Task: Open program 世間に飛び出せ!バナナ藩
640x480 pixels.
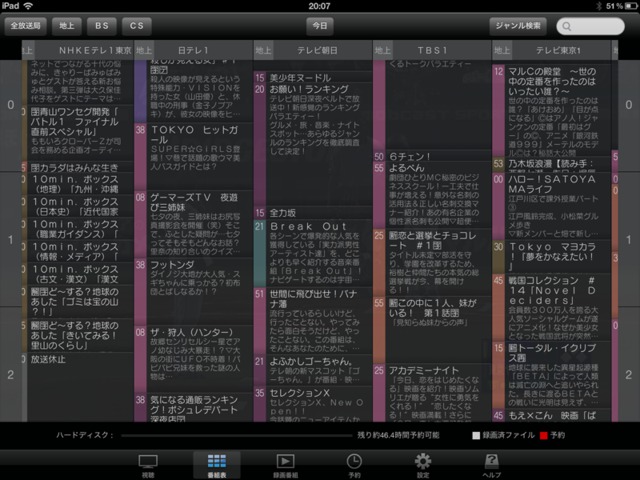Action: pos(313,321)
